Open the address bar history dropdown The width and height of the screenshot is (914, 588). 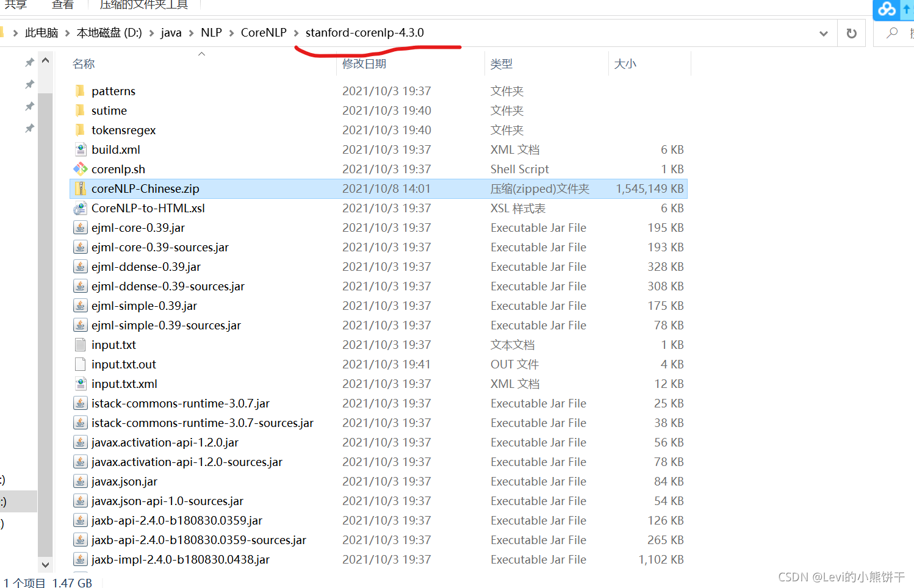point(824,33)
